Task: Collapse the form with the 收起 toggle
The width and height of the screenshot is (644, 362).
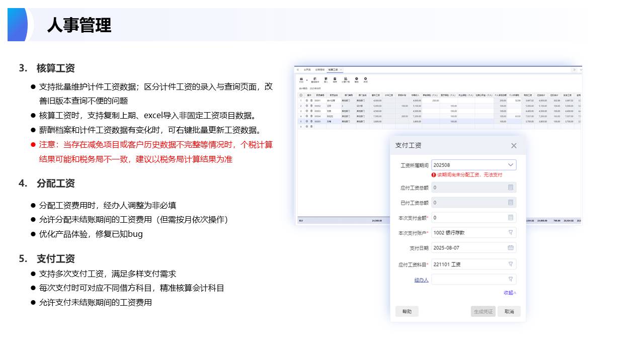Action: coord(510,293)
